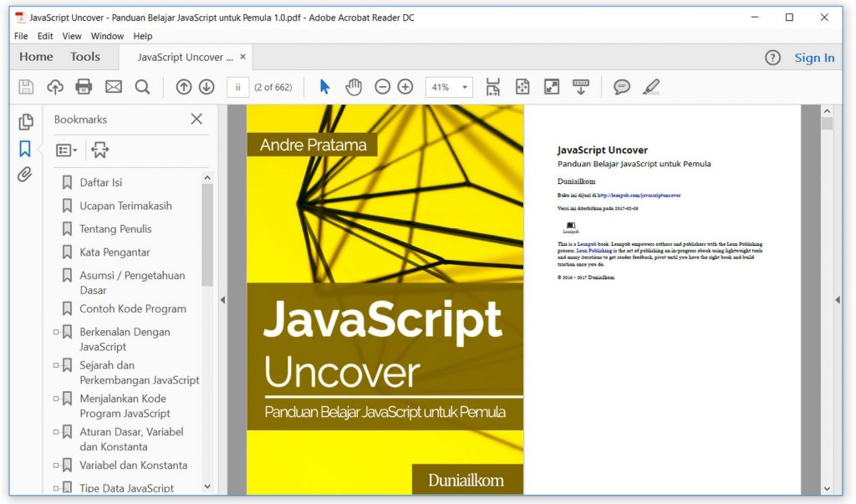This screenshot has height=504, width=856.
Task: Switch to Tools tab
Action: (85, 57)
